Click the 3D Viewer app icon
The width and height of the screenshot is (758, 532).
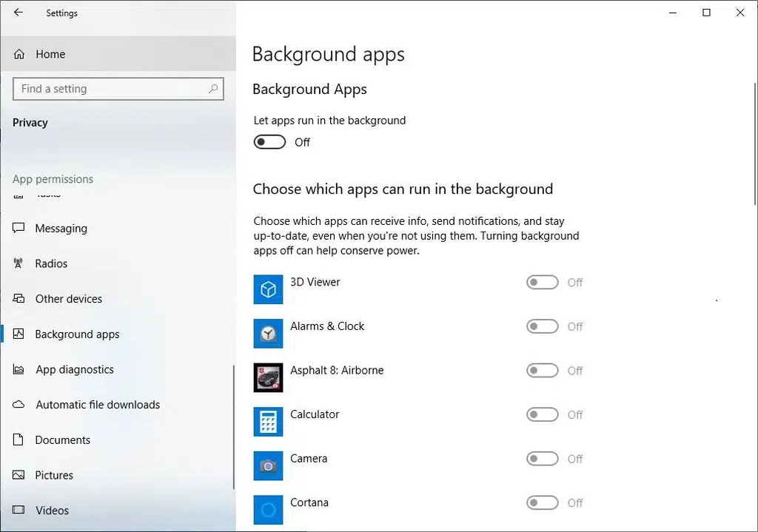(268, 289)
